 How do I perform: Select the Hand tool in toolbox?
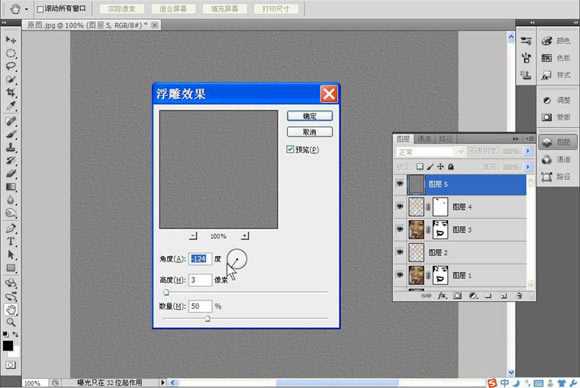[11, 309]
